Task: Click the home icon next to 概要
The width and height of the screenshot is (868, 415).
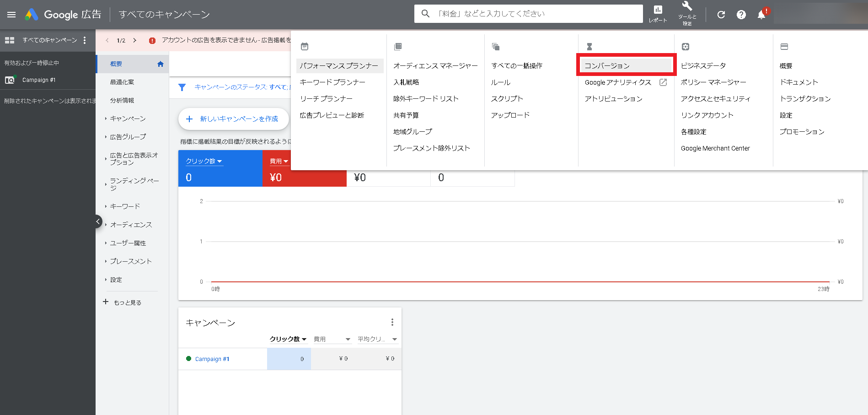Action: (160, 64)
